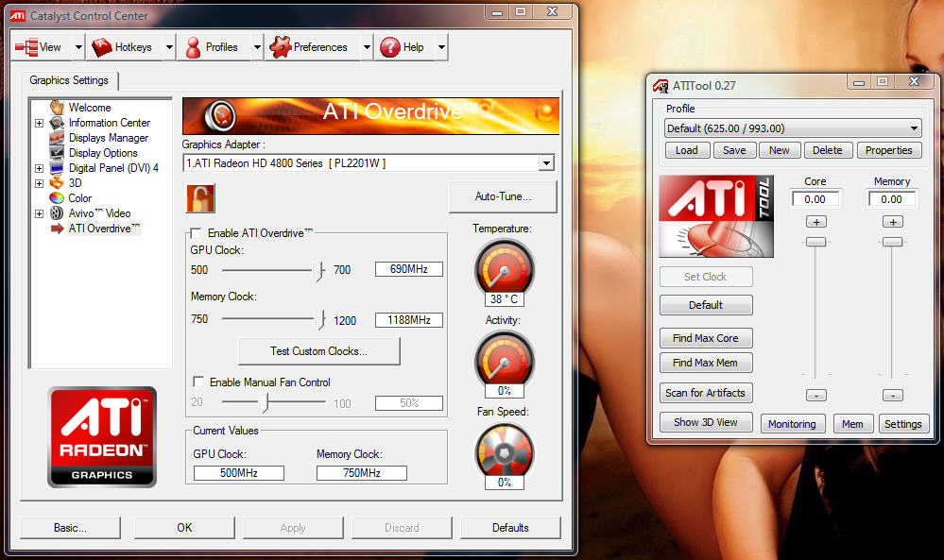Image resolution: width=944 pixels, height=560 pixels.
Task: Click the Memory minus stepper button
Action: click(x=893, y=396)
